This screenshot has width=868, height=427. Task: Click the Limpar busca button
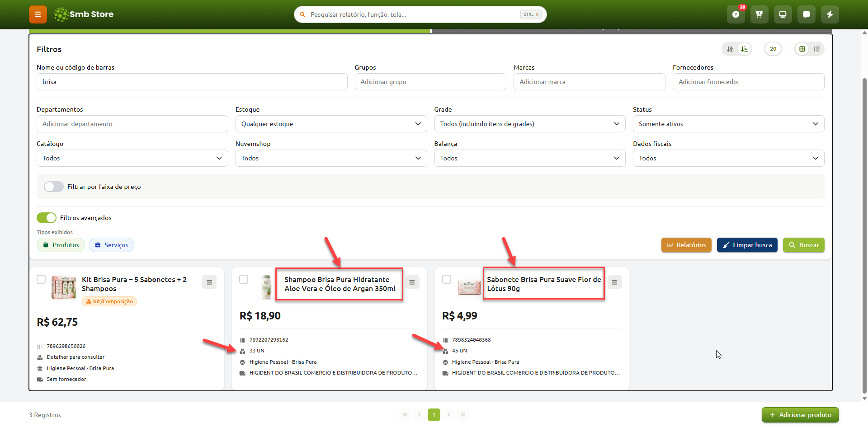pyautogui.click(x=747, y=245)
